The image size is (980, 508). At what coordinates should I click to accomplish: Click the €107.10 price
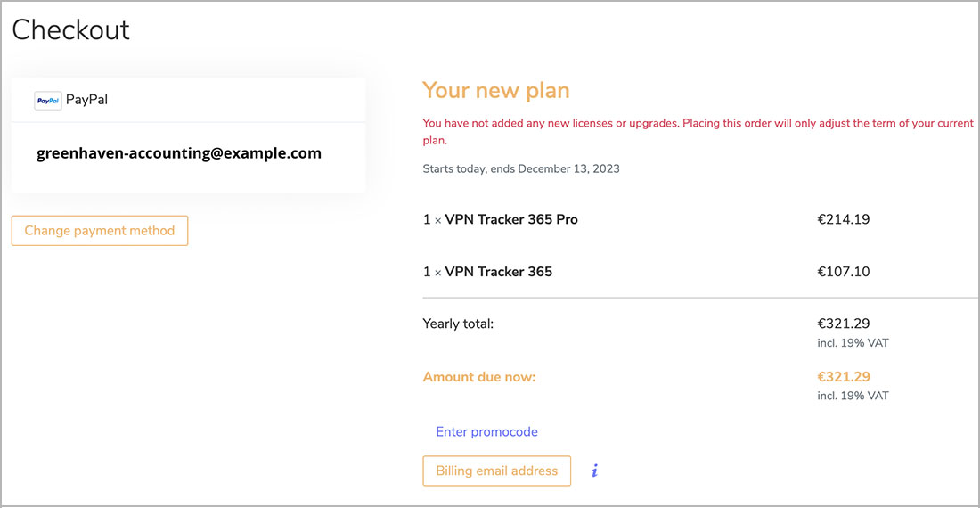(x=843, y=272)
